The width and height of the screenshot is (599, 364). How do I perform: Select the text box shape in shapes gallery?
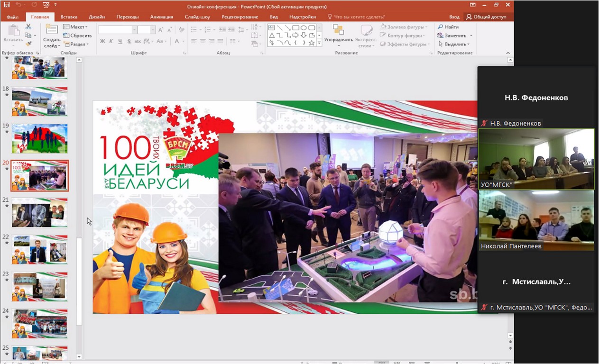pos(272,27)
